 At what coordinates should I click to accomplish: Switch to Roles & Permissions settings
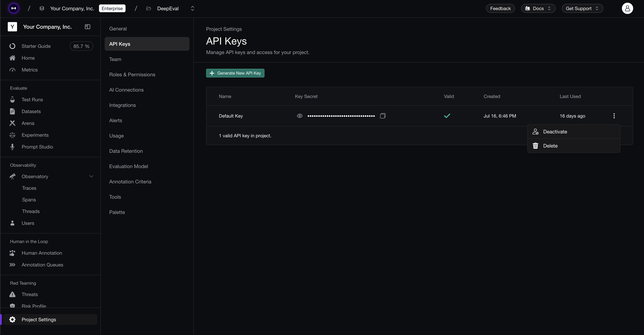click(x=132, y=75)
